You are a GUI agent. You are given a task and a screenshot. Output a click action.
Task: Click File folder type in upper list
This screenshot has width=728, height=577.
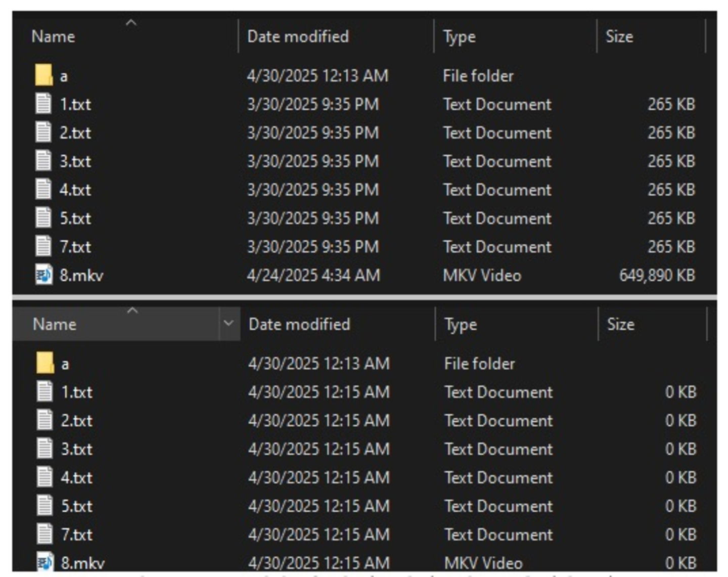click(478, 76)
